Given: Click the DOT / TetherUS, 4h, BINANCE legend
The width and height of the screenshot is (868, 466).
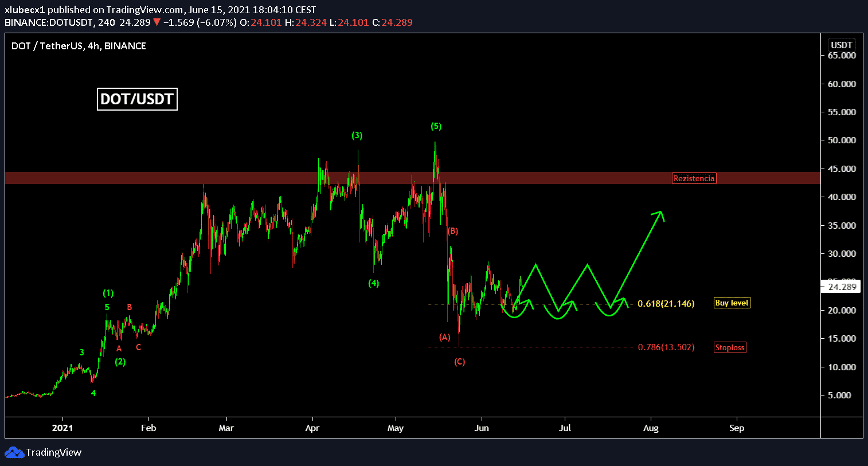Looking at the screenshot, I should pyautogui.click(x=79, y=46).
